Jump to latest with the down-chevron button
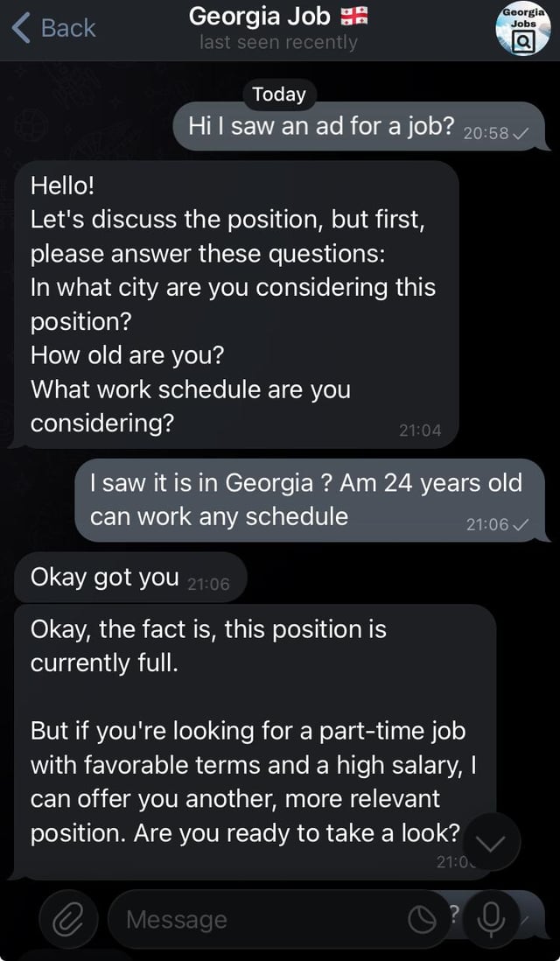 tap(491, 843)
